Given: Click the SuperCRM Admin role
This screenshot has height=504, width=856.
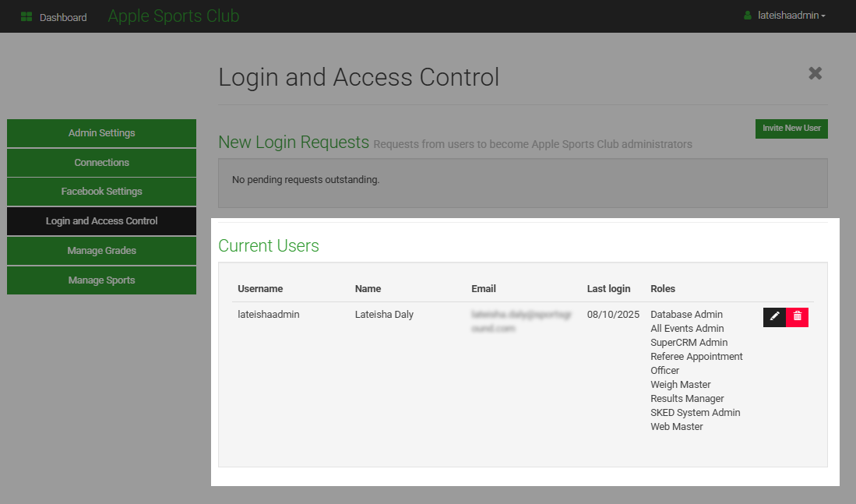Looking at the screenshot, I should pyautogui.click(x=689, y=343).
